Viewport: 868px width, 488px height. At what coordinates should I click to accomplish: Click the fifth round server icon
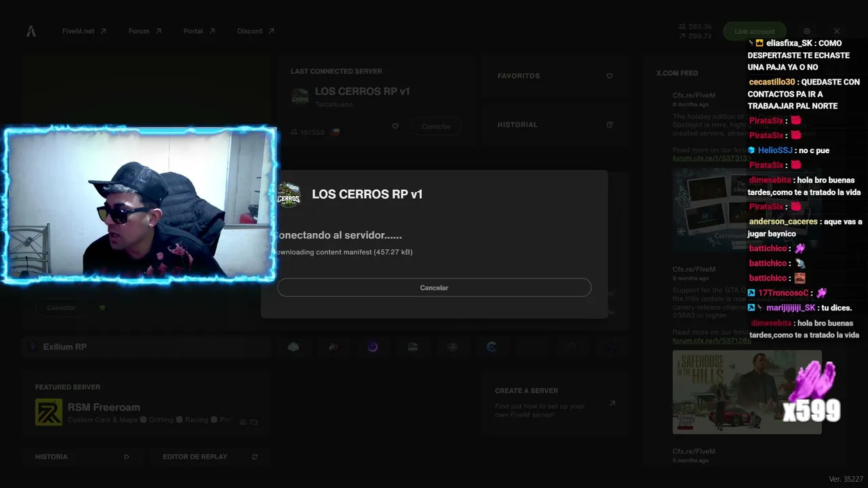click(452, 347)
